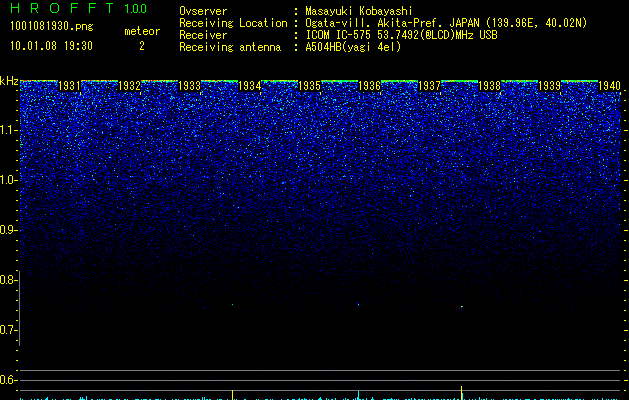Click the yellow level spike below the 1934 echo
The height and width of the screenshot is (400, 629).
pyautogui.click(x=233, y=395)
